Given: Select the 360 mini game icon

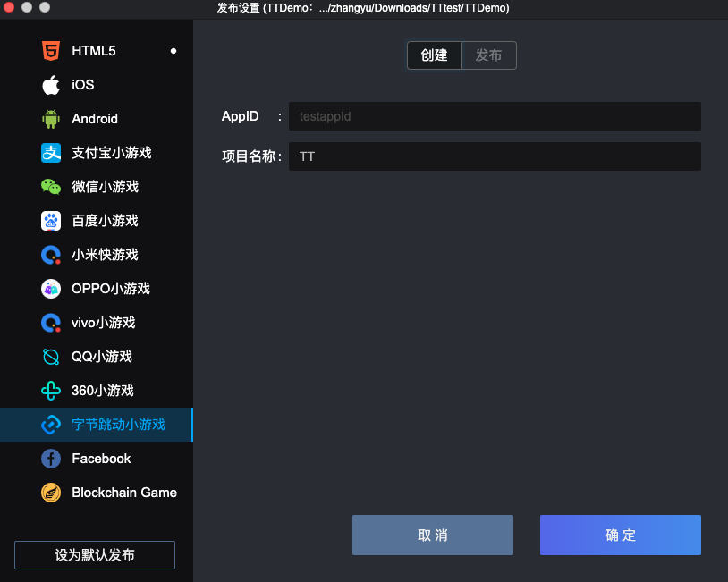Looking at the screenshot, I should (51, 391).
